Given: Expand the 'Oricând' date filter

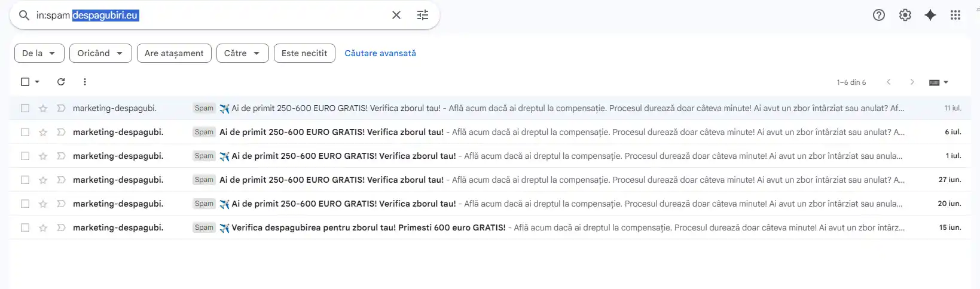Looking at the screenshot, I should pyautogui.click(x=100, y=53).
